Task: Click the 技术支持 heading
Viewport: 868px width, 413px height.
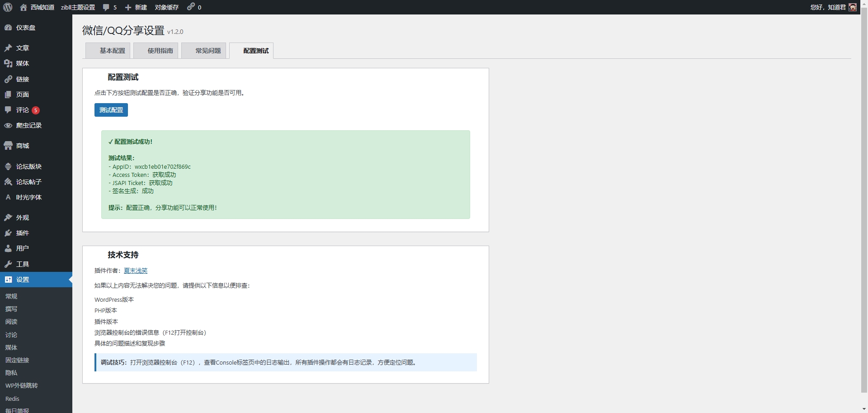Action: pyautogui.click(x=123, y=255)
